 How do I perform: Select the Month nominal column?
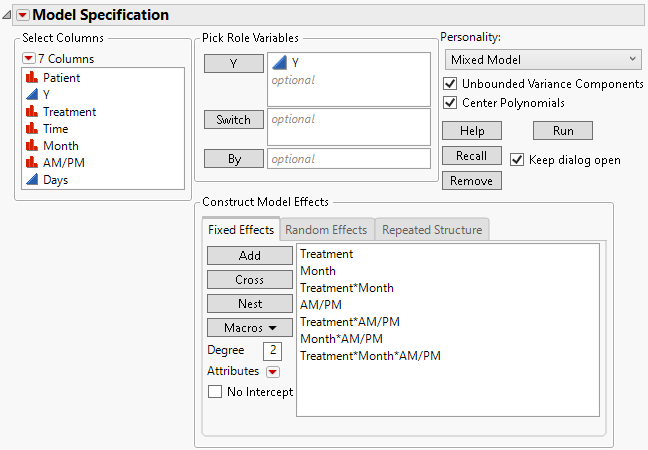pos(60,146)
